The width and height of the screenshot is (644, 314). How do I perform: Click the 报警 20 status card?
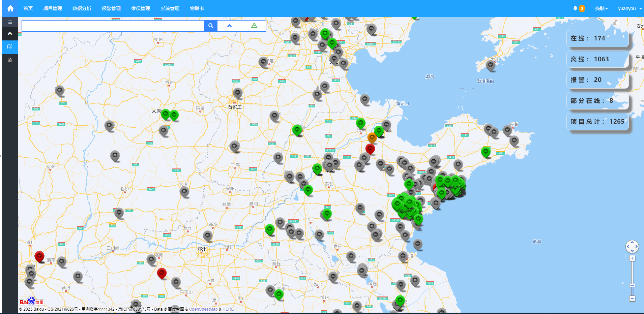[597, 80]
